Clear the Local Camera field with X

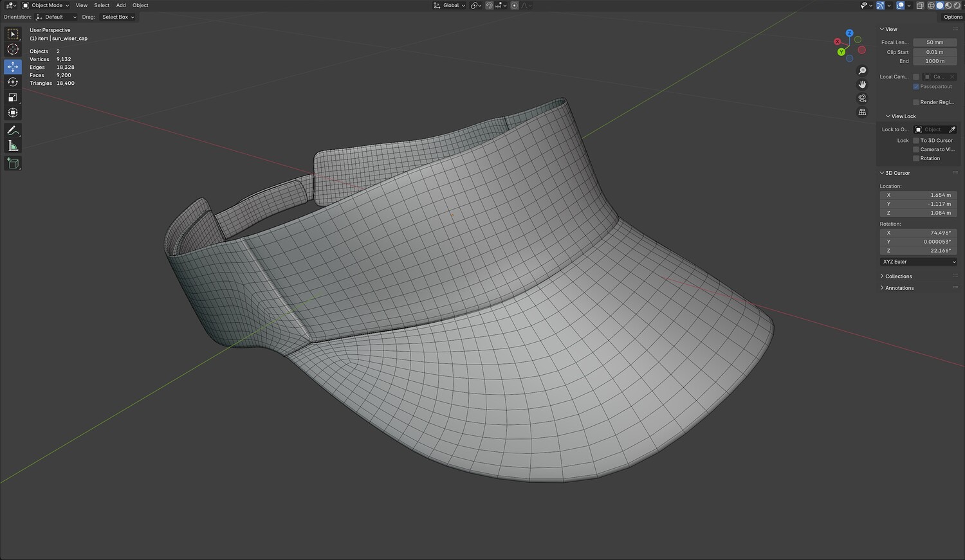953,77
